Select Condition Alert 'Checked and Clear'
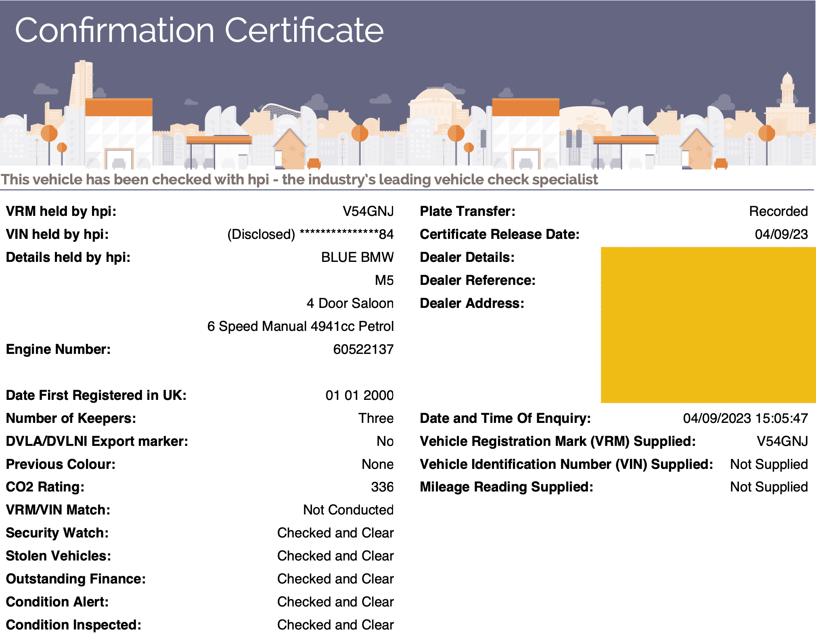This screenshot has width=816, height=644. click(x=335, y=602)
